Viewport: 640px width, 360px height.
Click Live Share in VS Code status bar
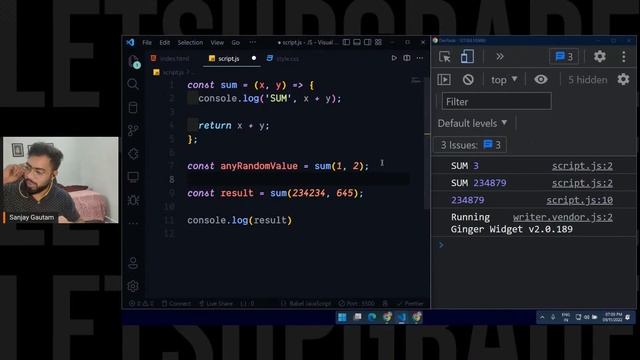coord(215,303)
